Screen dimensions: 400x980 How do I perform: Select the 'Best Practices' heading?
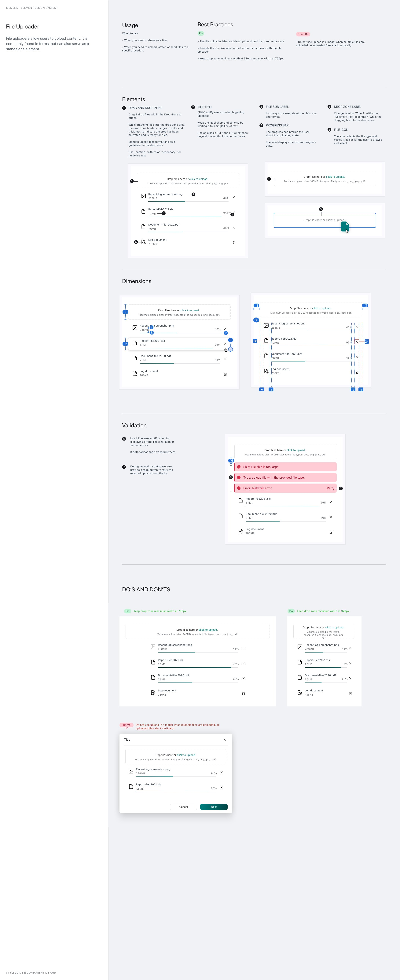215,24
